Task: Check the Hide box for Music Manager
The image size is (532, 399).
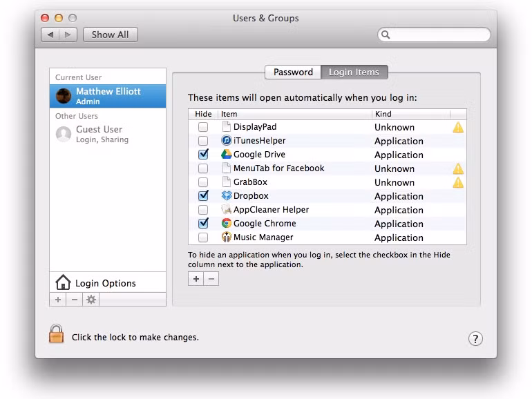Action: click(203, 237)
